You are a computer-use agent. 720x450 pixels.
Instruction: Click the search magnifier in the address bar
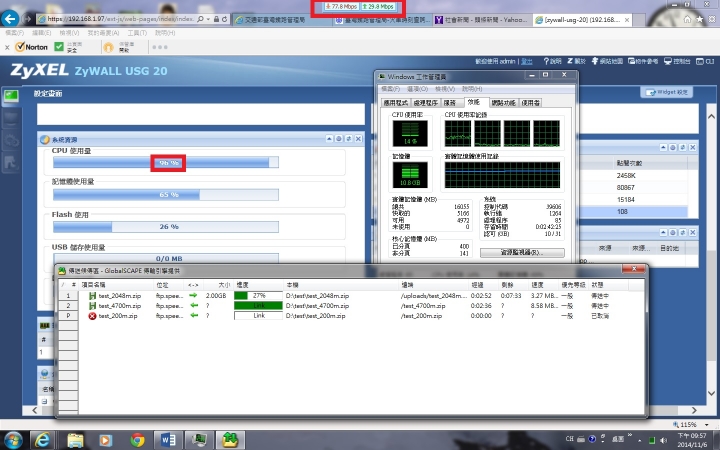pyautogui.click(x=200, y=19)
